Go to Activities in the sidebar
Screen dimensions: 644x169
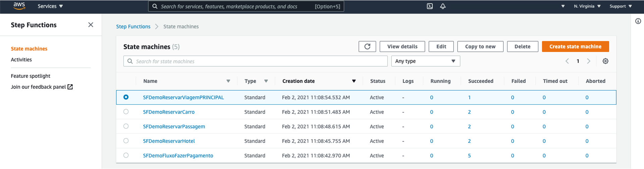click(x=21, y=60)
